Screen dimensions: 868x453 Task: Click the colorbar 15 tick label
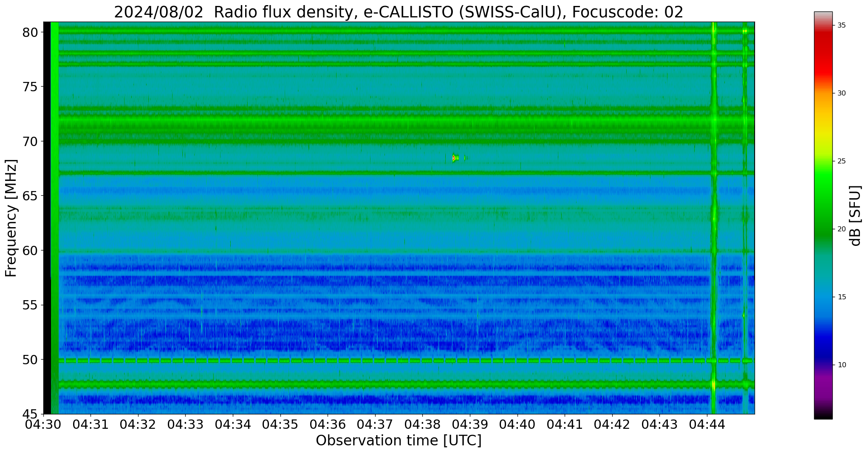(842, 297)
